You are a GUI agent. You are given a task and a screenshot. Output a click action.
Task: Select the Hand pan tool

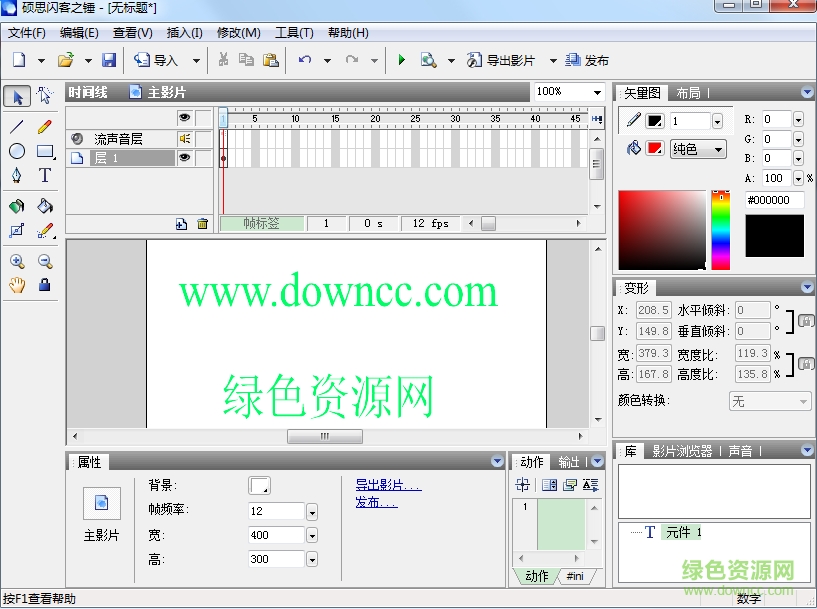16,284
